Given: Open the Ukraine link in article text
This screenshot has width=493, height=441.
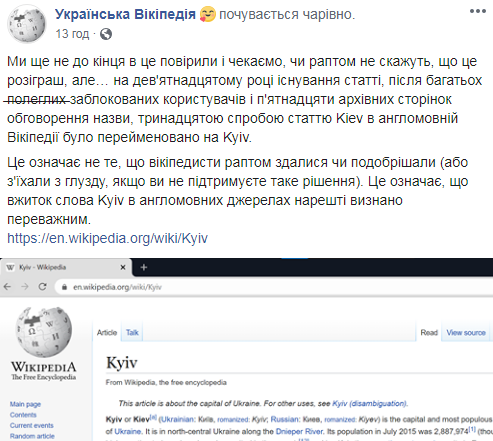Looking at the screenshot, I should (x=127, y=431).
